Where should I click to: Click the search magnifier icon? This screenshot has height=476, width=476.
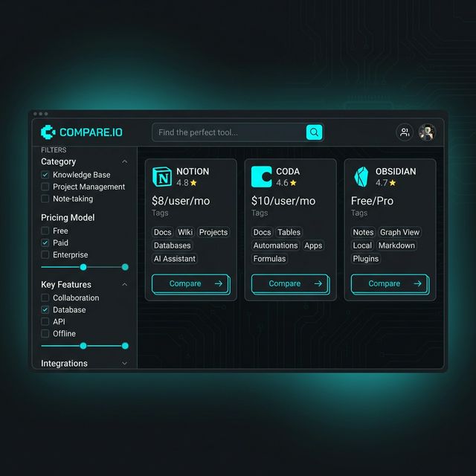click(314, 132)
